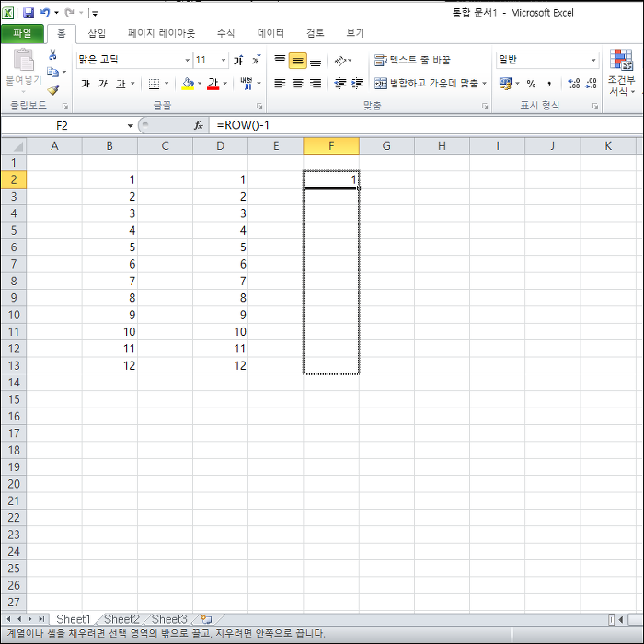
Task: Select the Format Painter brush icon
Action: click(53, 89)
